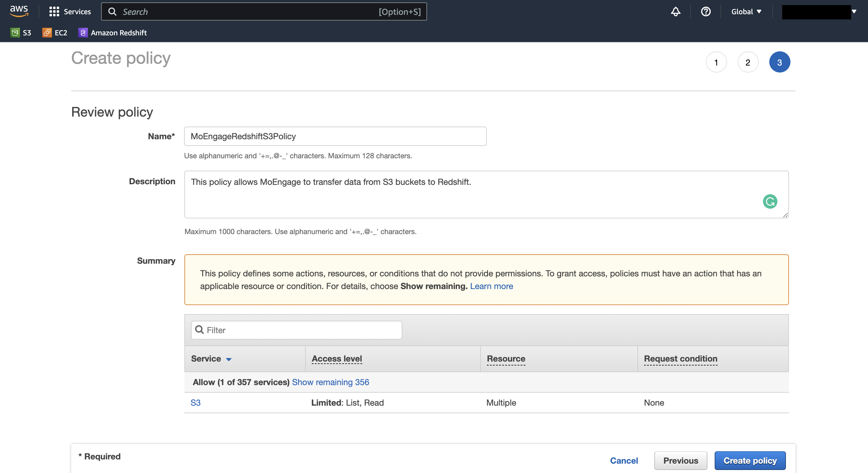The image size is (868, 473).
Task: Open the S3 shortcut in the favorites bar
Action: click(21, 33)
